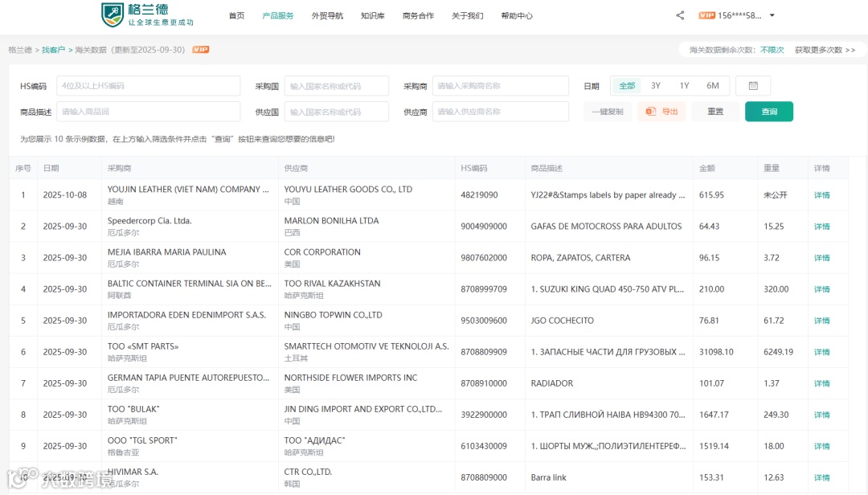Click supplier MARLON BONILHA LTDA
This screenshot has width=868, height=495.
point(332,220)
